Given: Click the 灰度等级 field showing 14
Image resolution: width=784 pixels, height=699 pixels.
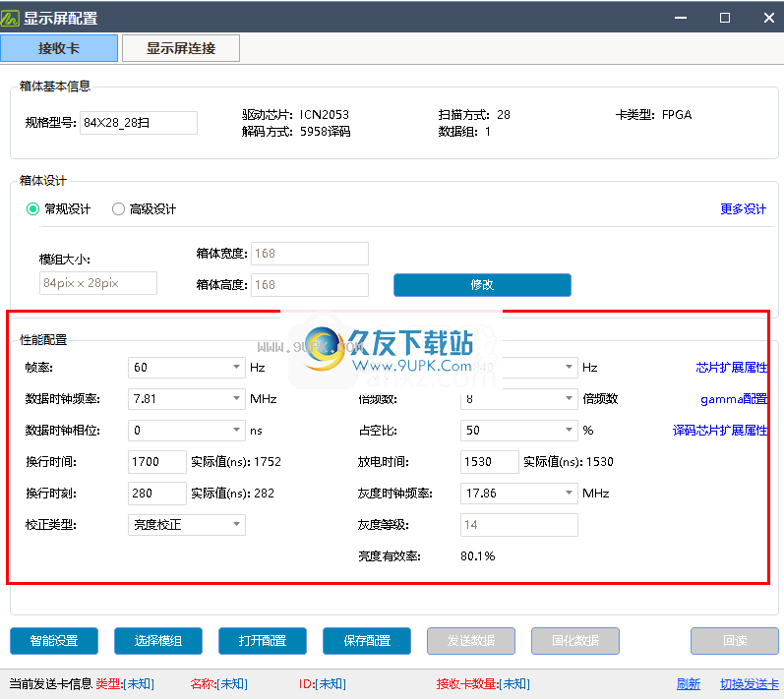Looking at the screenshot, I should [x=519, y=525].
